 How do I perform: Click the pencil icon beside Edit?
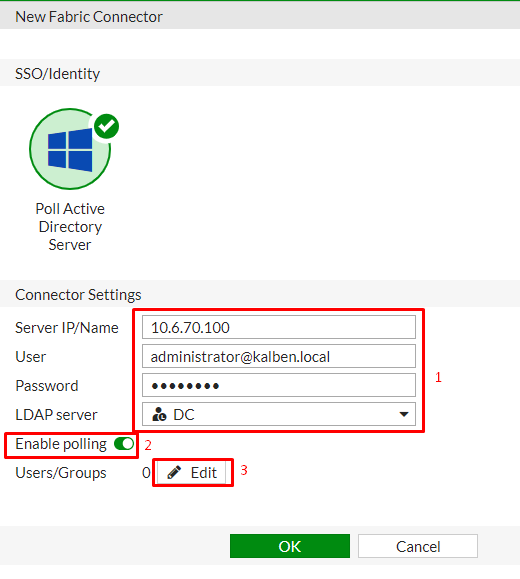(x=174, y=472)
